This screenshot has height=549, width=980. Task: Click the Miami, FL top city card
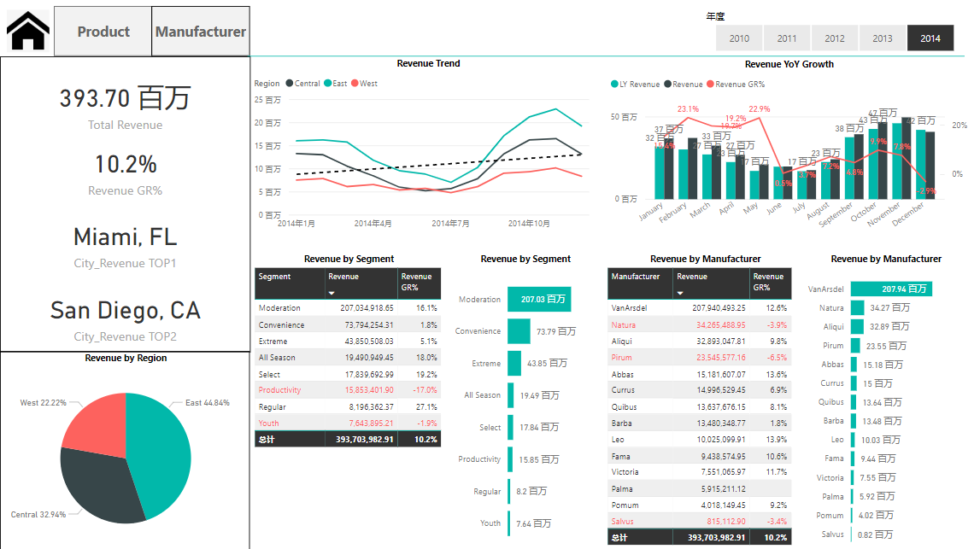click(125, 237)
